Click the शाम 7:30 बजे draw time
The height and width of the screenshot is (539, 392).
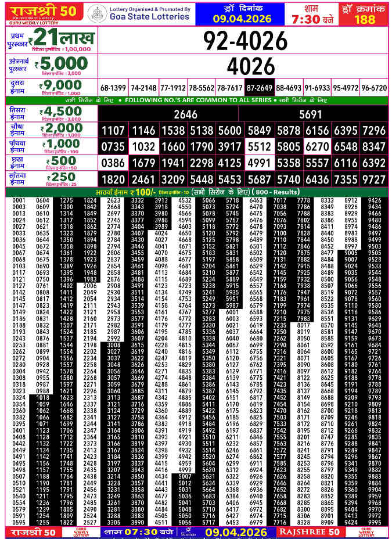312,15
